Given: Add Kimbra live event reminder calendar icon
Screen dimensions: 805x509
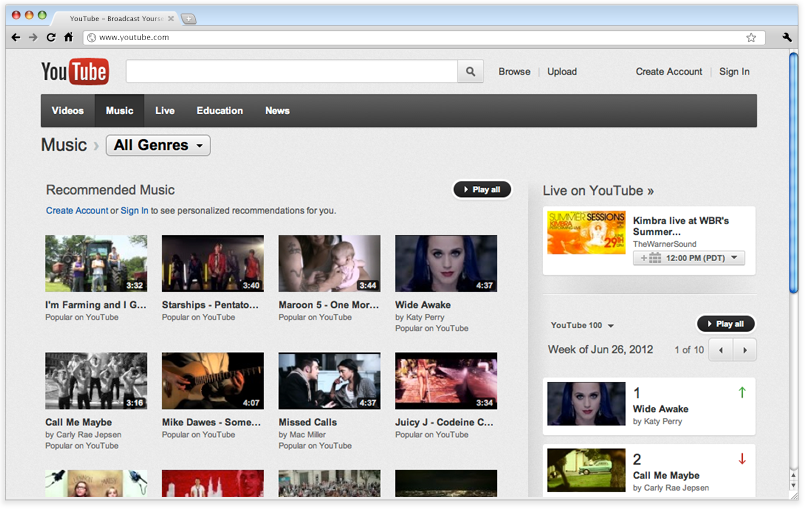Looking at the screenshot, I should (651, 258).
